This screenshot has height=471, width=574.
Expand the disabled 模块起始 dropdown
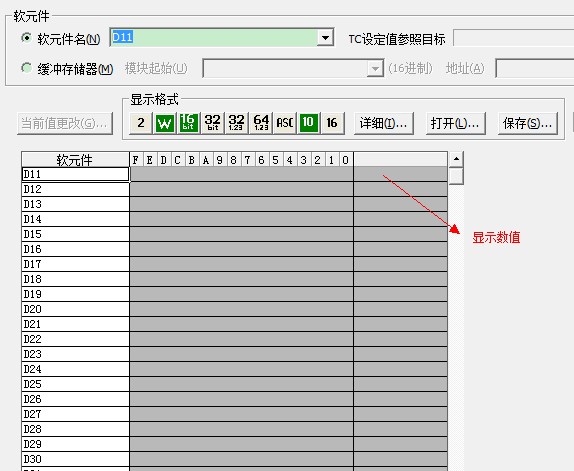click(x=375, y=68)
